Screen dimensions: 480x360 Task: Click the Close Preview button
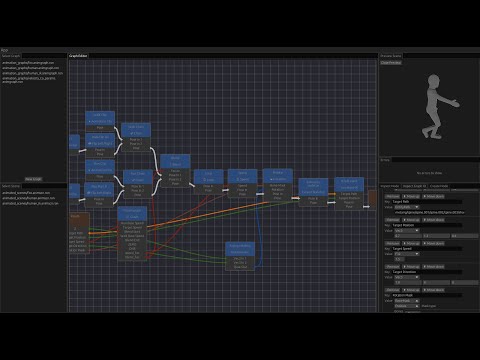point(391,63)
